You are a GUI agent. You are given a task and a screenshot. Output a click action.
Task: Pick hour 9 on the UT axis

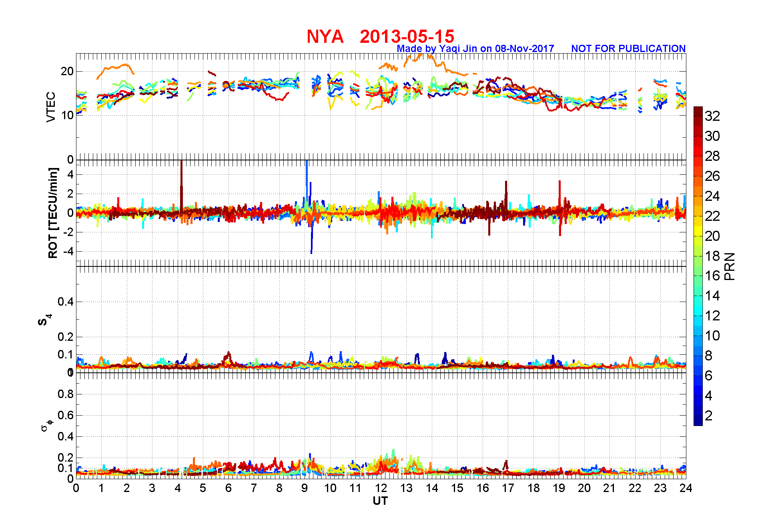click(x=305, y=488)
